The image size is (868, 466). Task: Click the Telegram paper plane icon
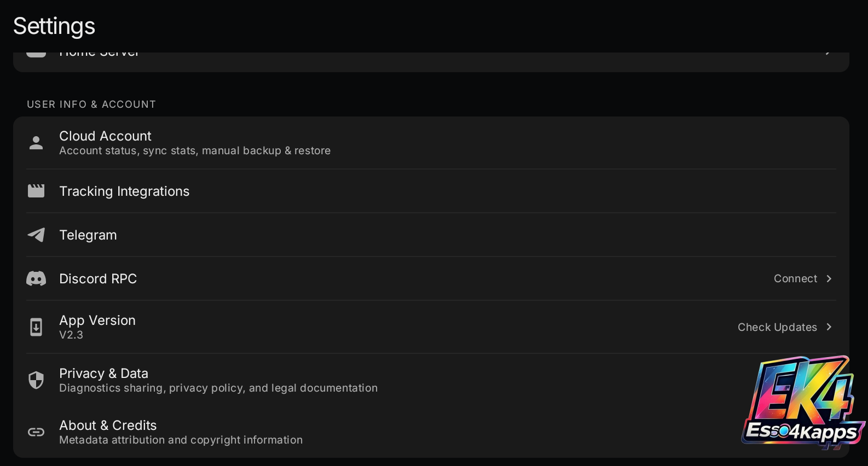[x=36, y=235]
